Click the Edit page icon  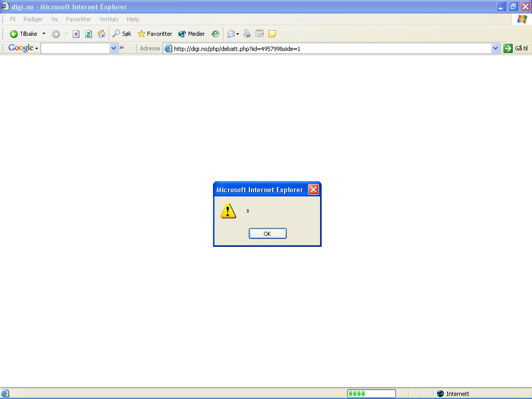(260, 34)
